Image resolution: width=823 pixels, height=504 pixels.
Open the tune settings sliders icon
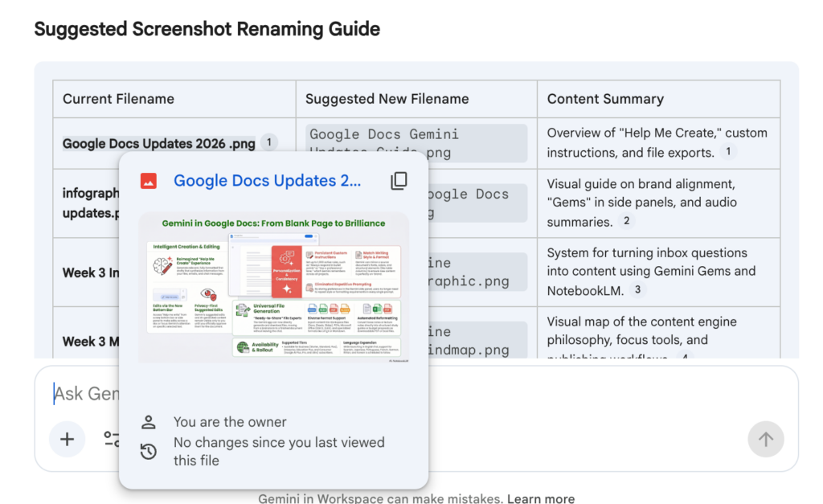112,439
